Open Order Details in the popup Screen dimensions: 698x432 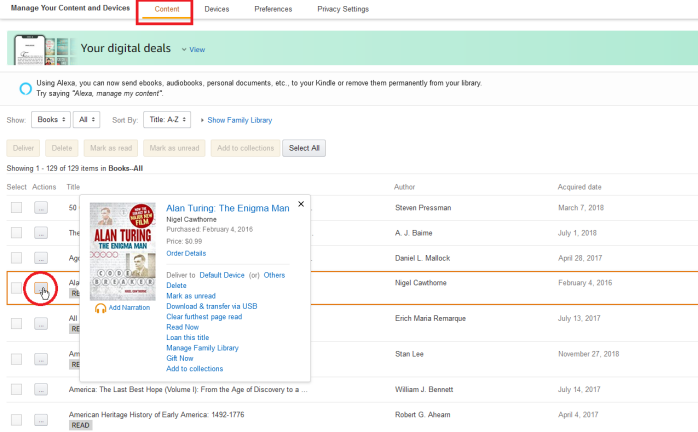point(186,253)
